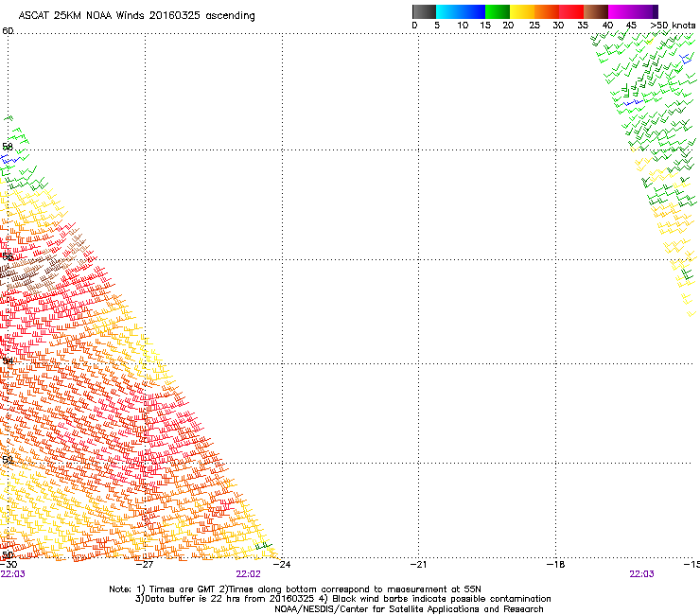Click the legend tick label '35'
The height and width of the screenshot is (615, 700).
pyautogui.click(x=583, y=26)
